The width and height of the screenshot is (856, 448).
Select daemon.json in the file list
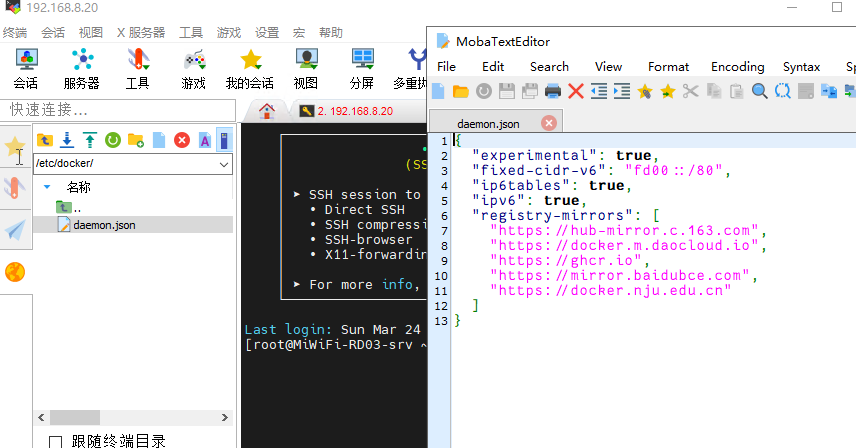coord(103,225)
